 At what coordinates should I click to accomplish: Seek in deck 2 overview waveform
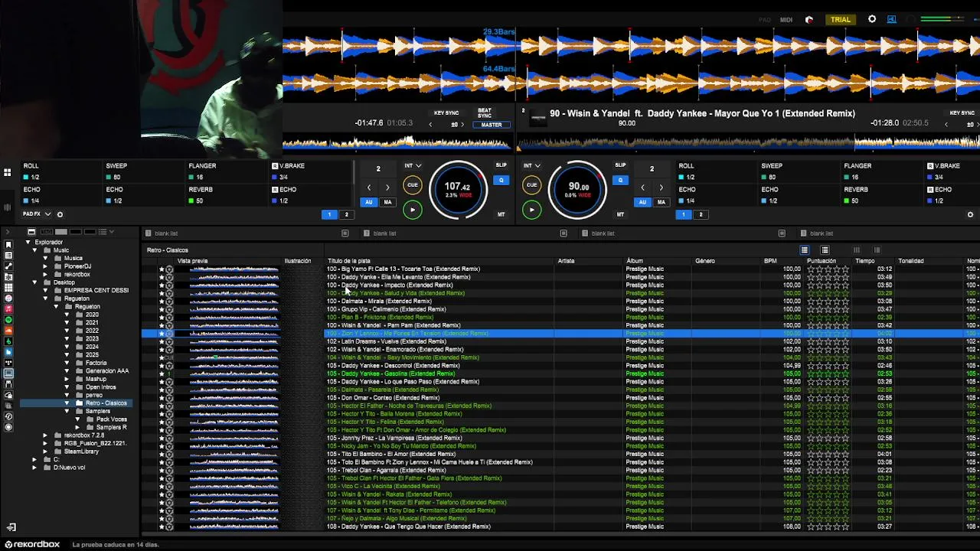(749, 143)
